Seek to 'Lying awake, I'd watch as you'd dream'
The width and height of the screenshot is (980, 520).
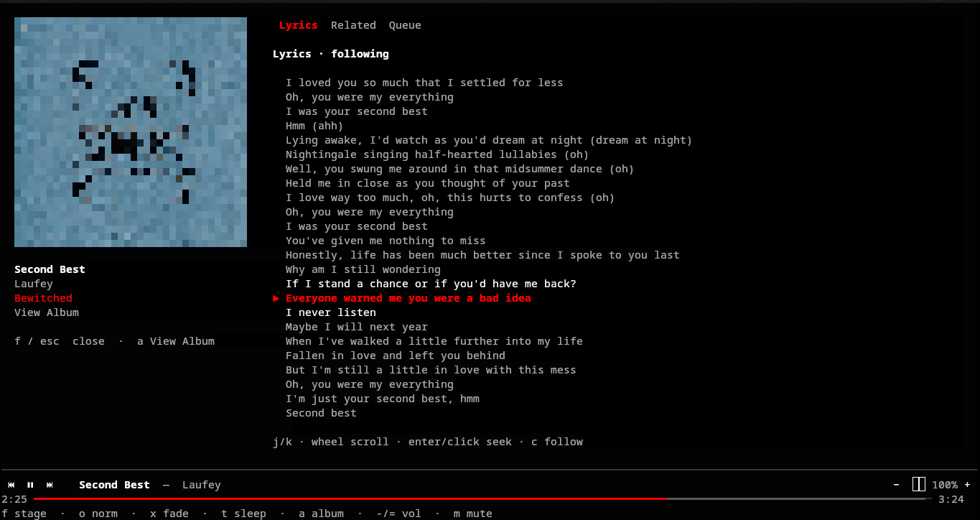pyautogui.click(x=489, y=140)
